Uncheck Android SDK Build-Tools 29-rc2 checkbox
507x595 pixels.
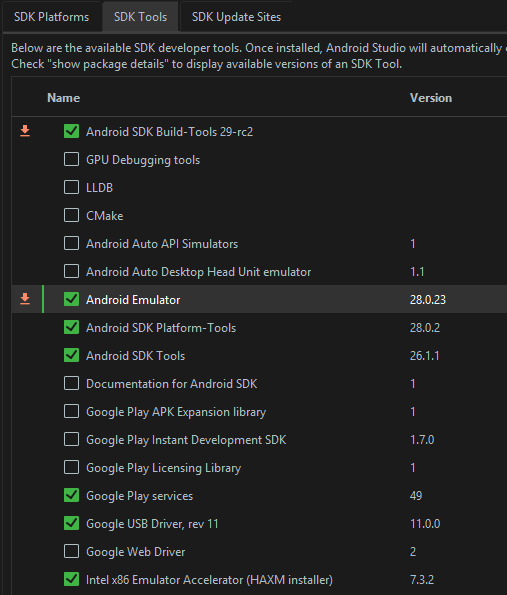coord(71,131)
